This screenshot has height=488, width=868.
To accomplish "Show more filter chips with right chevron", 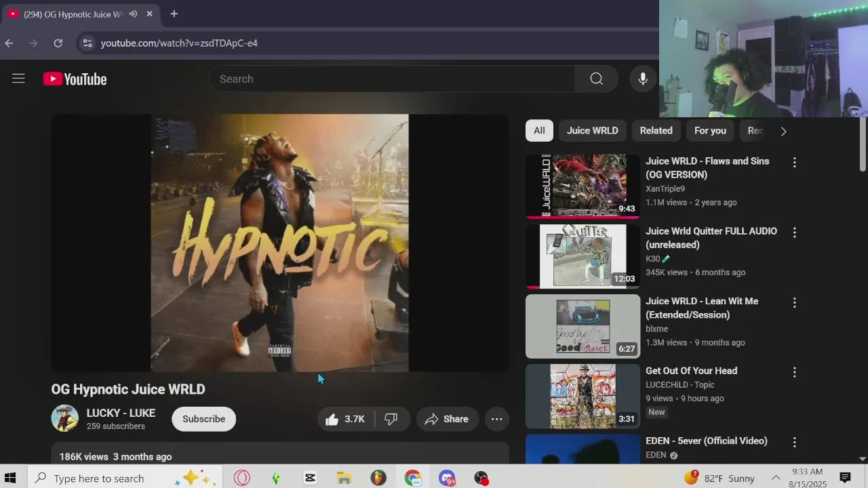I will 783,131.
